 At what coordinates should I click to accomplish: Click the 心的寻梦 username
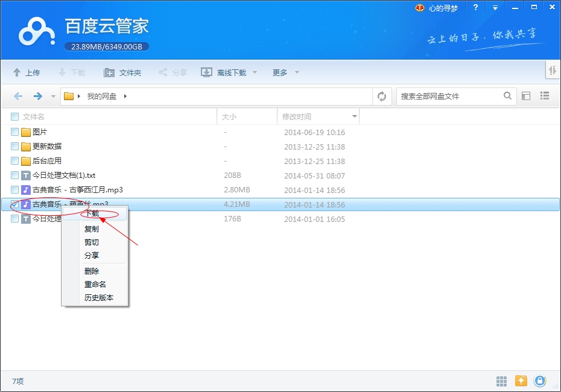coord(443,8)
